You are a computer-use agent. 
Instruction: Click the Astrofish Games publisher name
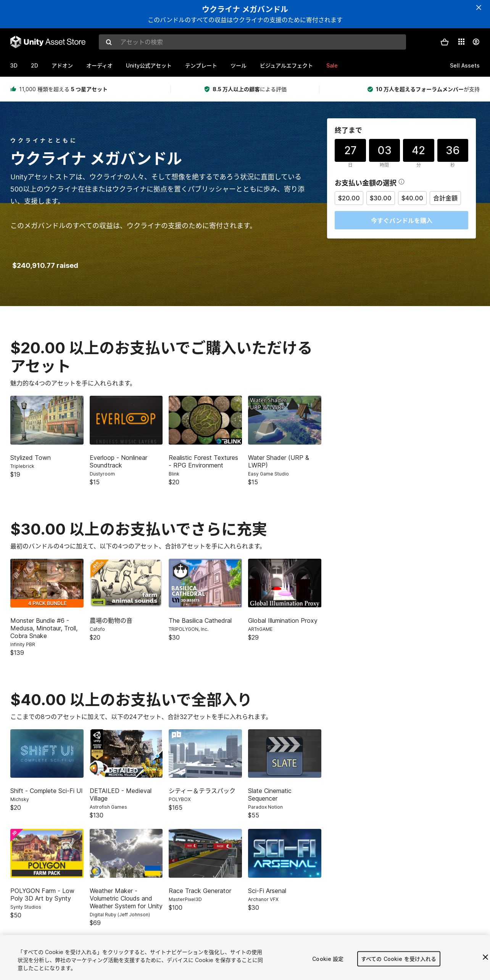tap(108, 807)
